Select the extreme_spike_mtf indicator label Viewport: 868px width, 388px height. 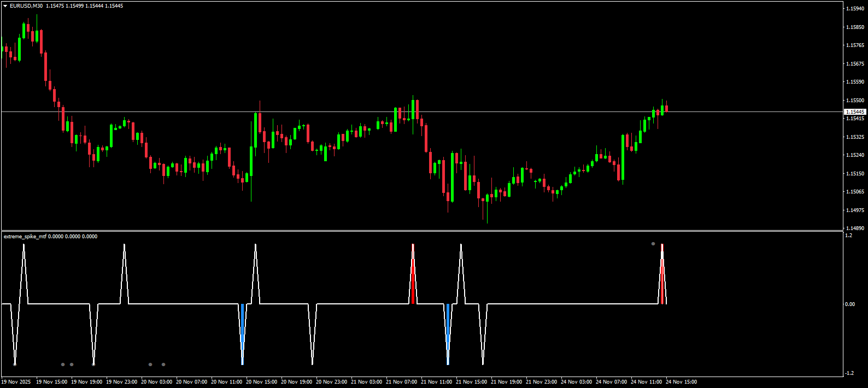click(25, 237)
